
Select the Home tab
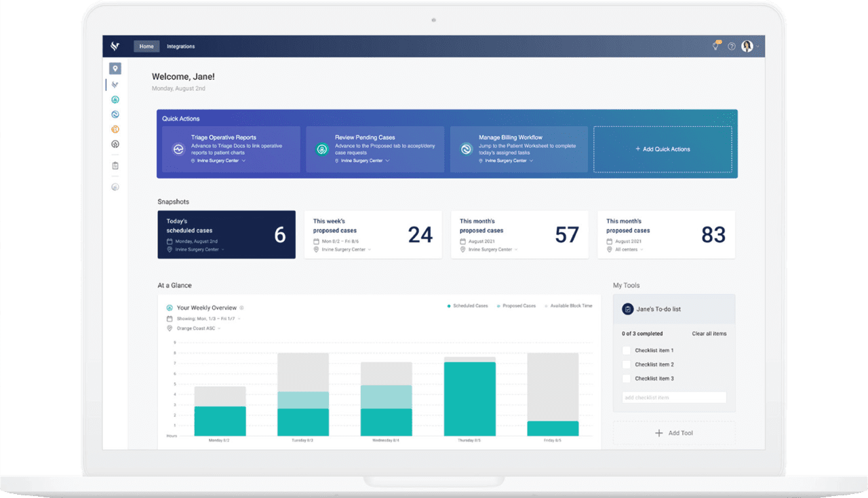146,46
